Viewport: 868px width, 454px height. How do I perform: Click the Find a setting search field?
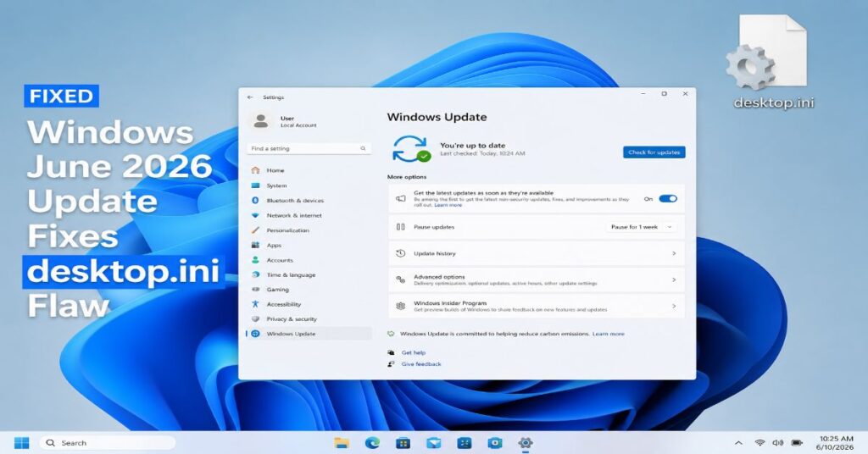[309, 148]
